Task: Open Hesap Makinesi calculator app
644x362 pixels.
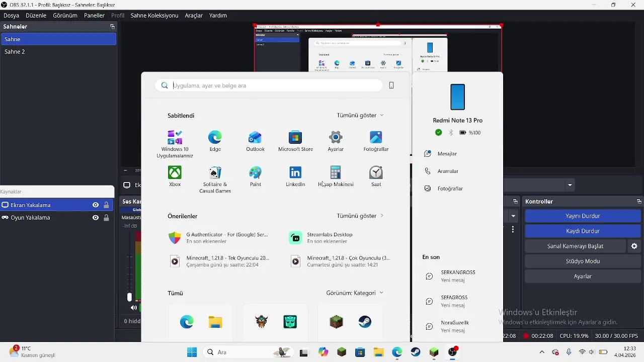Action: 336,176
